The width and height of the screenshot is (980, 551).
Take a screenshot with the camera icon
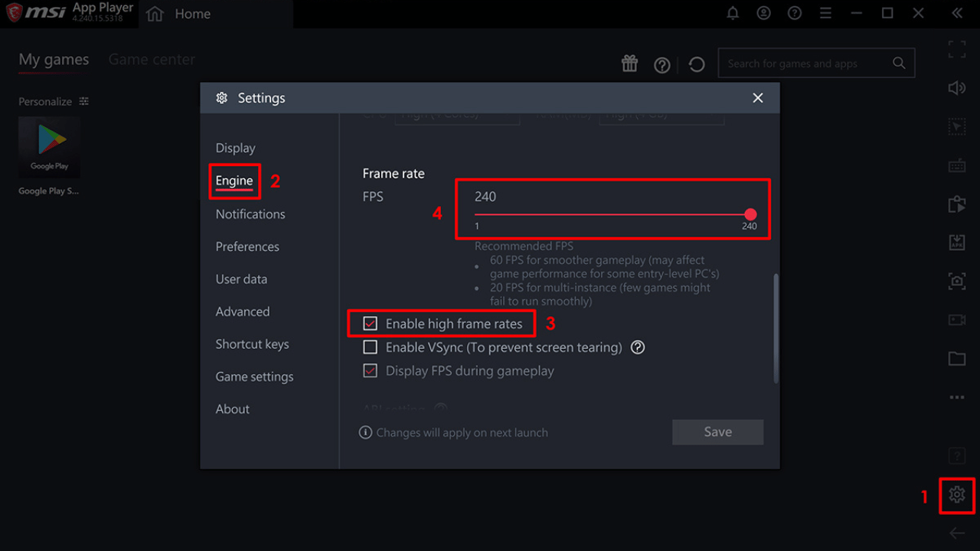point(957,281)
